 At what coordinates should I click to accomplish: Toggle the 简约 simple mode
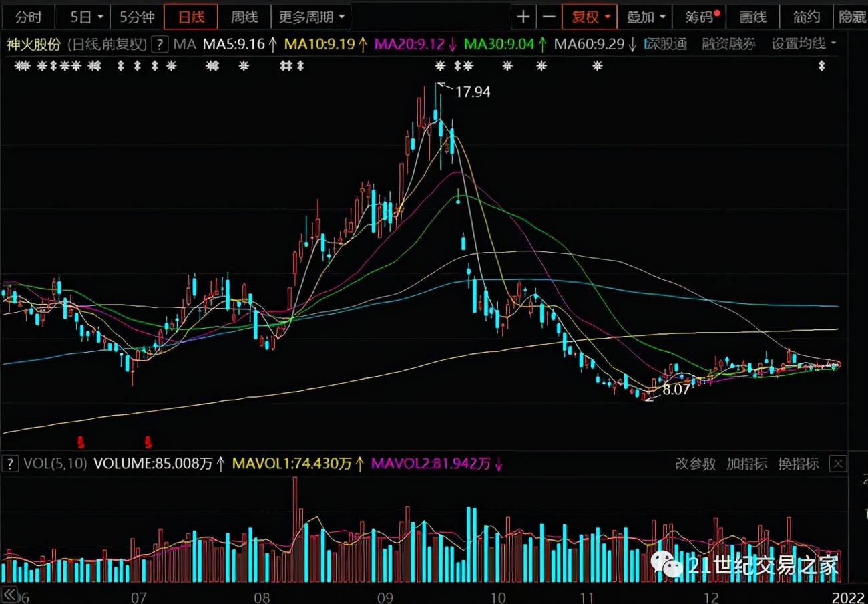[807, 17]
